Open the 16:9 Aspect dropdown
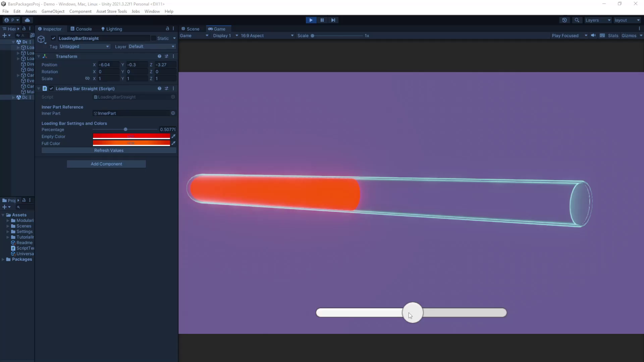The width and height of the screenshot is (644, 362). [x=267, y=36]
